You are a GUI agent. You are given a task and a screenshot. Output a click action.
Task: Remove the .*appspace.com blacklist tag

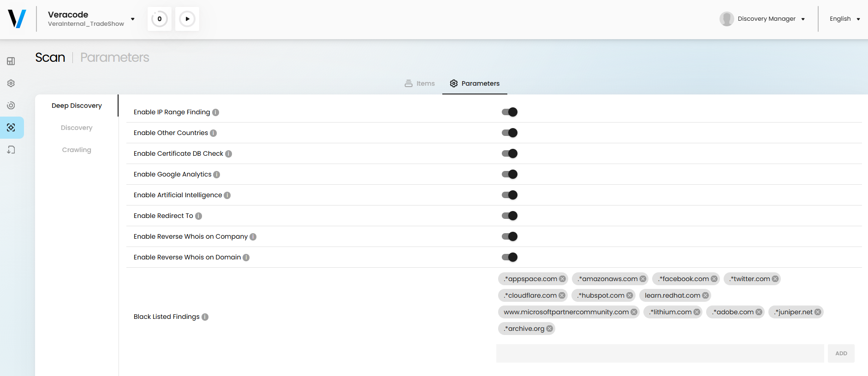point(562,279)
